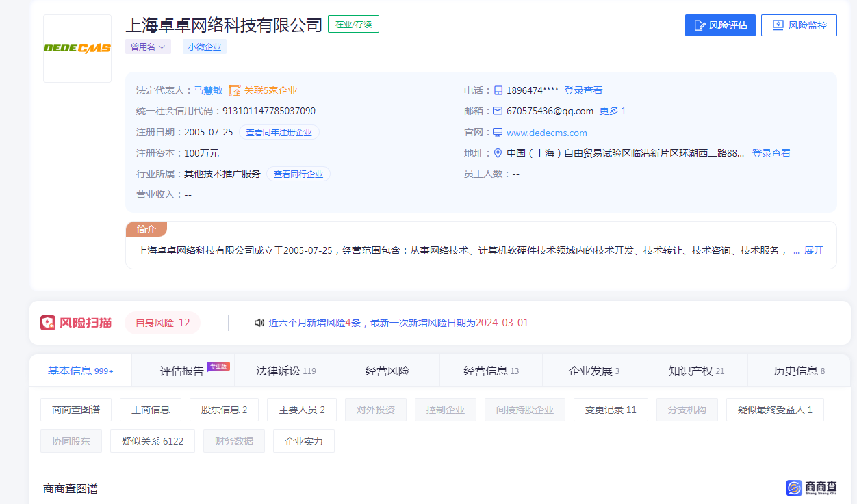Click the company name 上海卓卓网络科技有限公司 heading
Image resolution: width=857 pixels, height=504 pixels.
point(224,25)
